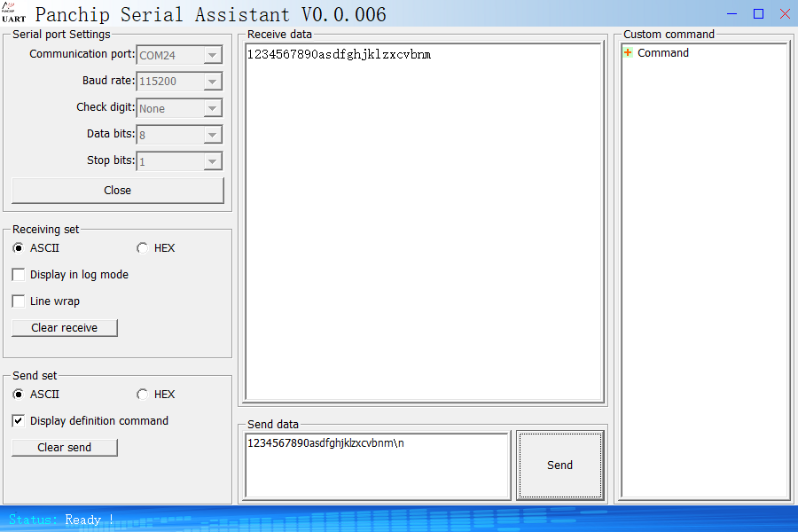Viewport: 798px width, 532px height.
Task: Open the Stop bits dropdown
Action: pyautogui.click(x=213, y=162)
